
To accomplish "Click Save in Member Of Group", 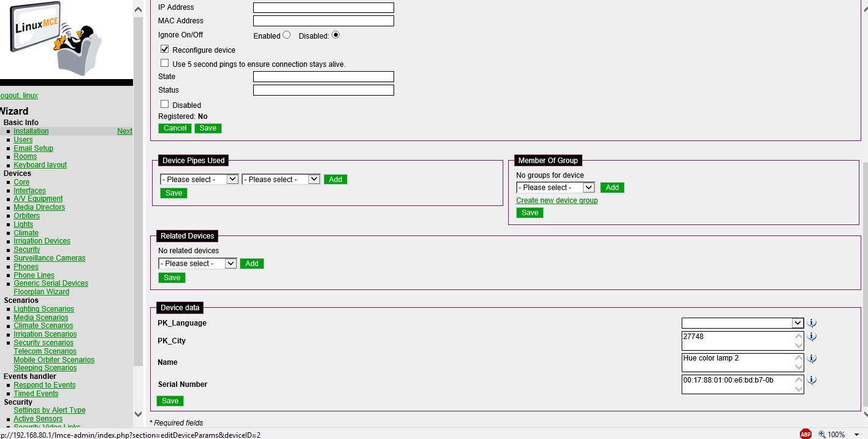I will (x=530, y=213).
